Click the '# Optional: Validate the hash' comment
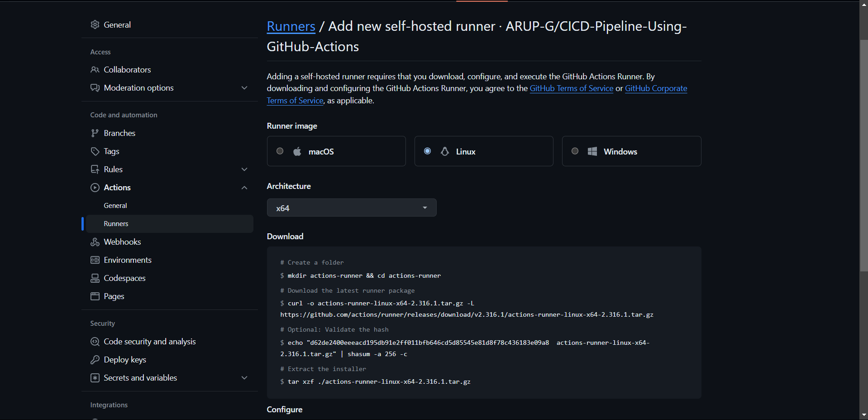This screenshot has height=420, width=868. (334, 329)
